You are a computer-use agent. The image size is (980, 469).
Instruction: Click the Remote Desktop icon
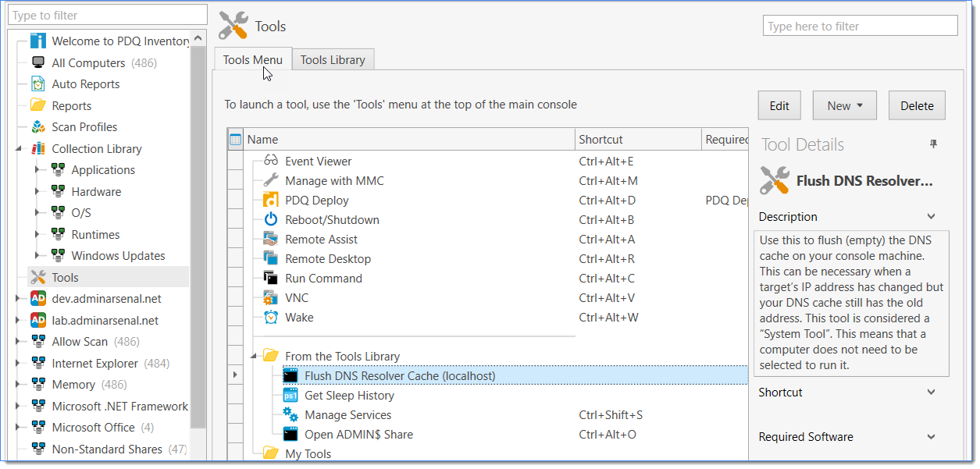(271, 258)
